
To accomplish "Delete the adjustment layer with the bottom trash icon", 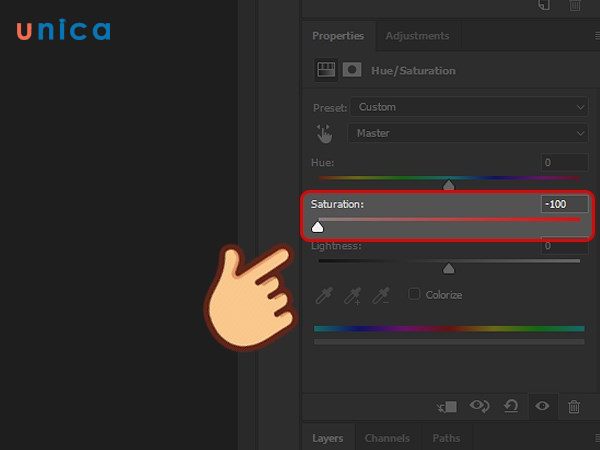I will pos(574,406).
